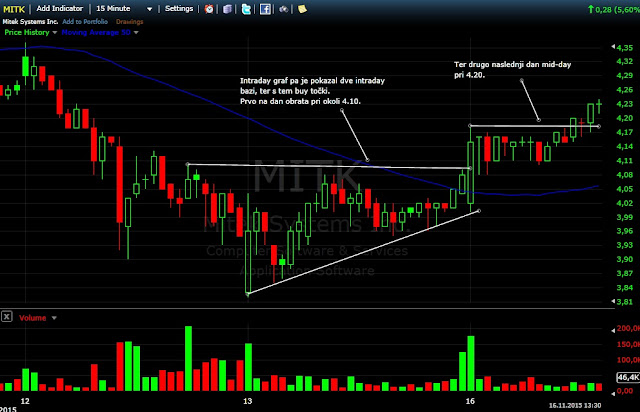Click date label 12 on time axis
The image size is (640, 412).
tap(25, 401)
